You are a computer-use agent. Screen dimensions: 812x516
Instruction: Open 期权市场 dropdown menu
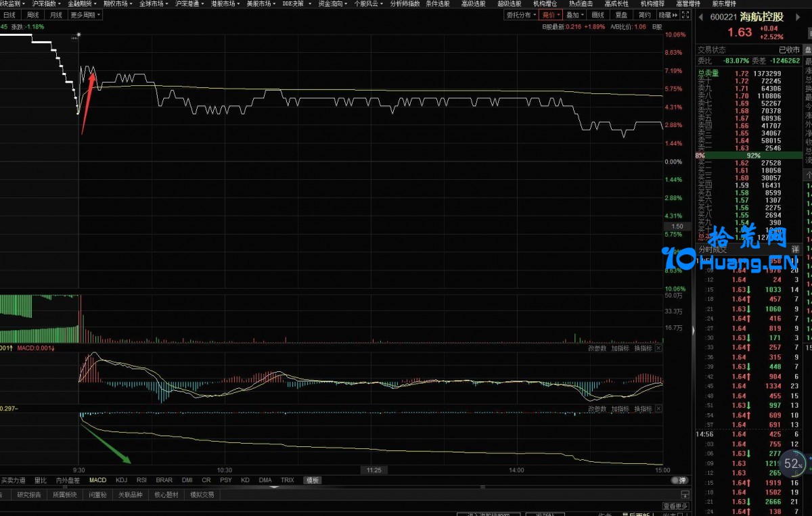click(118, 3)
